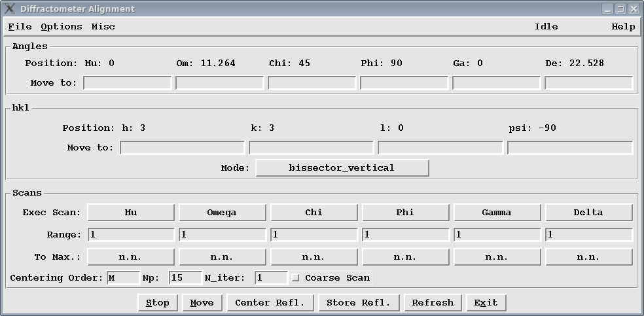Click the Om angle Move to field
644x316 pixels.
pos(219,83)
